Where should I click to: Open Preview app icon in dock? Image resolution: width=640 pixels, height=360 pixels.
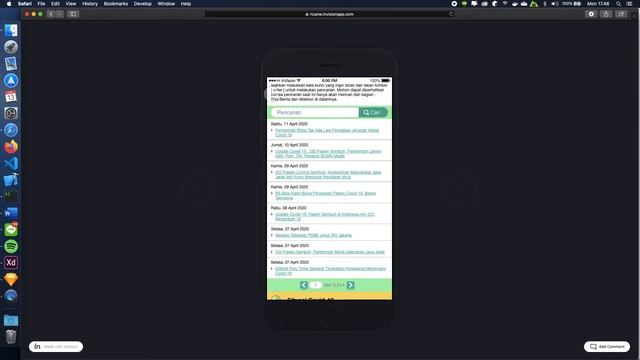pos(11,64)
